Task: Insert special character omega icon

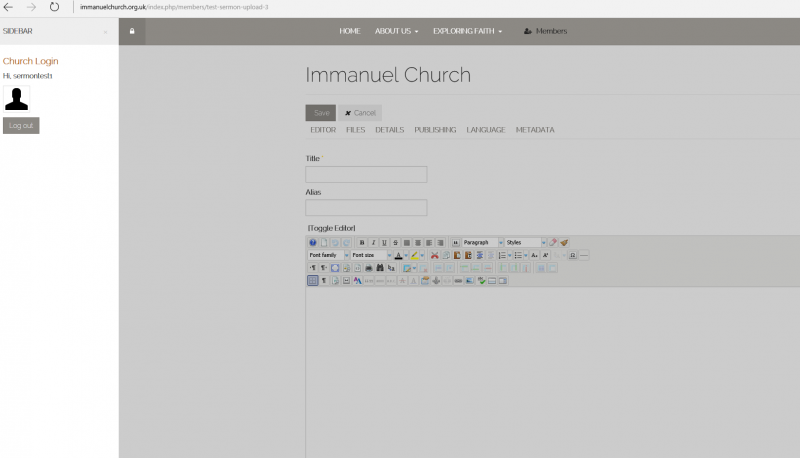Action: pos(572,255)
